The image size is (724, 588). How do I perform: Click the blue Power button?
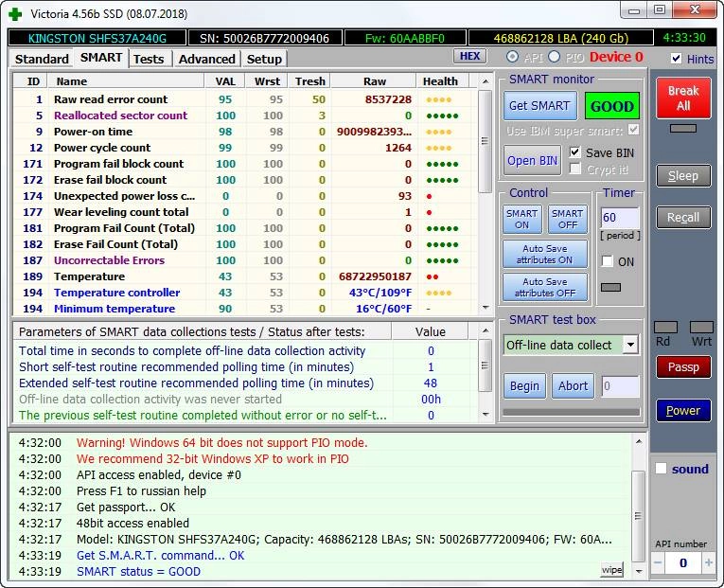tap(683, 410)
